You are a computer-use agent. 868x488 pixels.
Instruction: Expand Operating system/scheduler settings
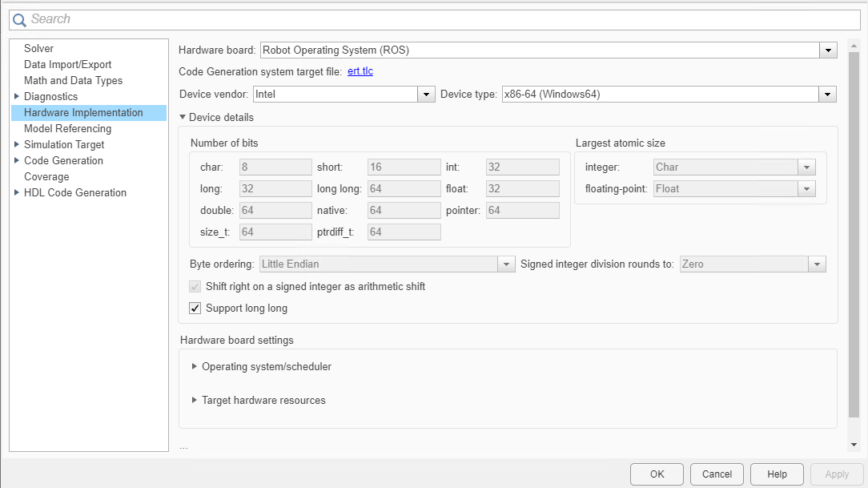point(195,367)
